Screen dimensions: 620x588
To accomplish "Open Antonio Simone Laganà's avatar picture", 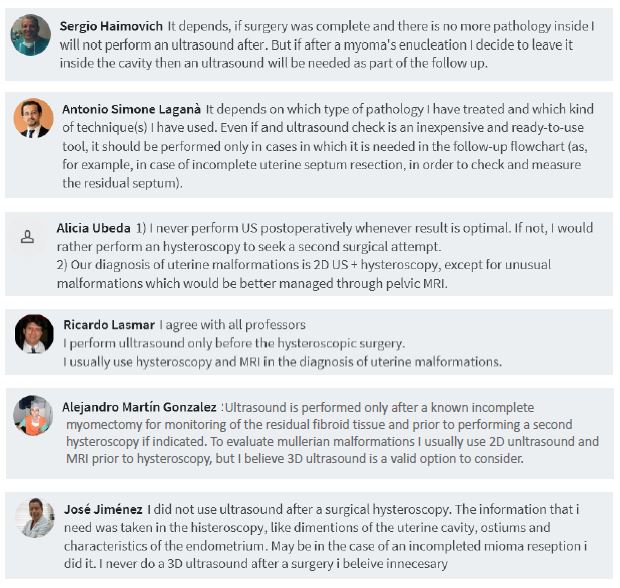I will pos(33,118).
